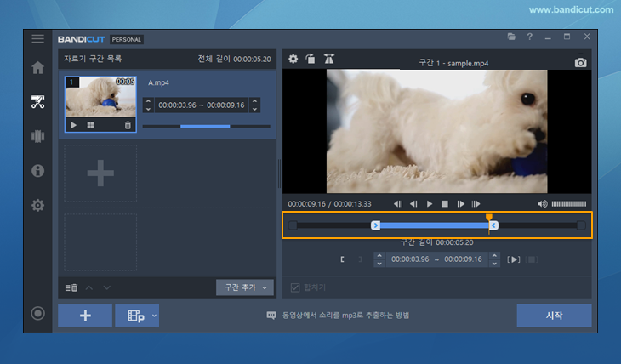The width and height of the screenshot is (621, 364).
Task: Capture snapshot with the camera icon
Action: (x=581, y=62)
